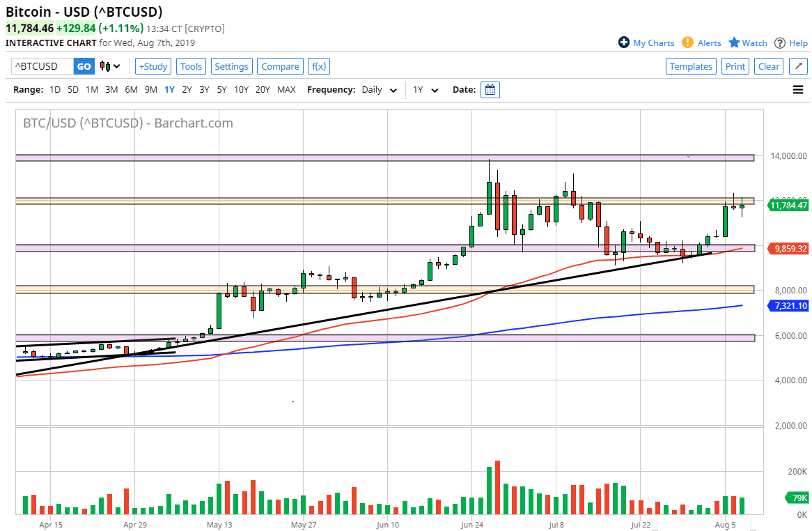Viewport: 812px width, 531px height.
Task: Click the pop-out arrow icon beside Clear
Action: point(798,66)
